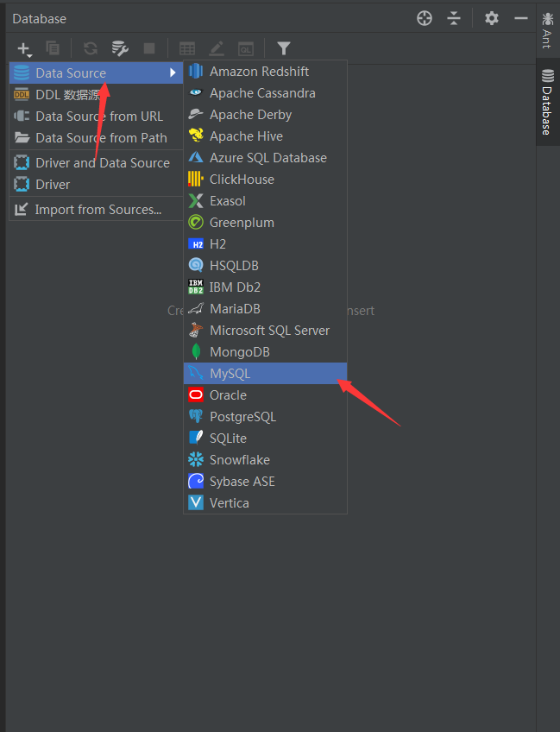Select the Driver menu entry

pos(96,185)
